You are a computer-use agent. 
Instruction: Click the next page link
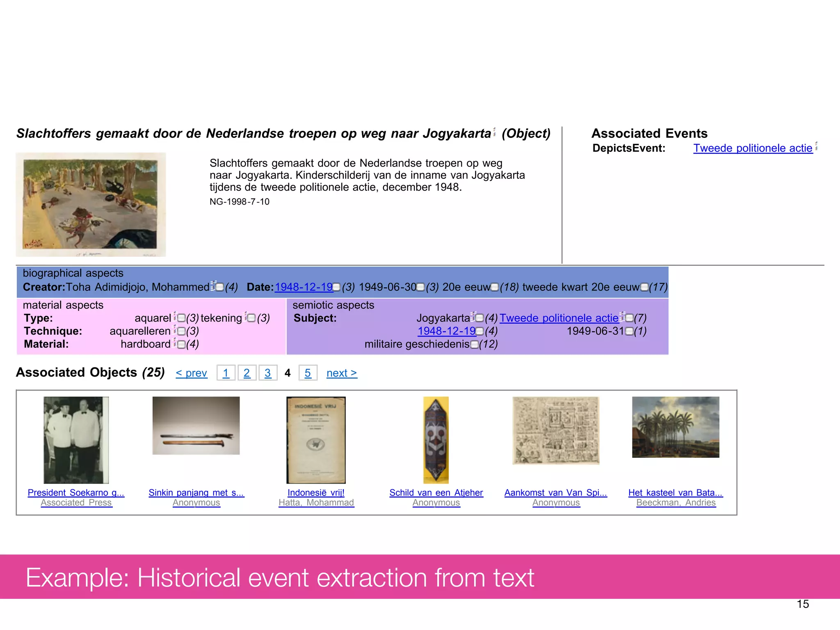pos(342,373)
